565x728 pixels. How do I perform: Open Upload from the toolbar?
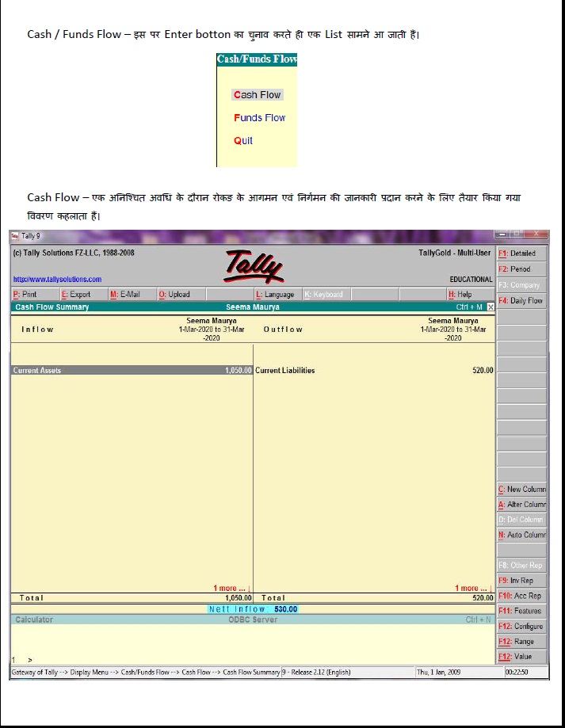click(174, 295)
